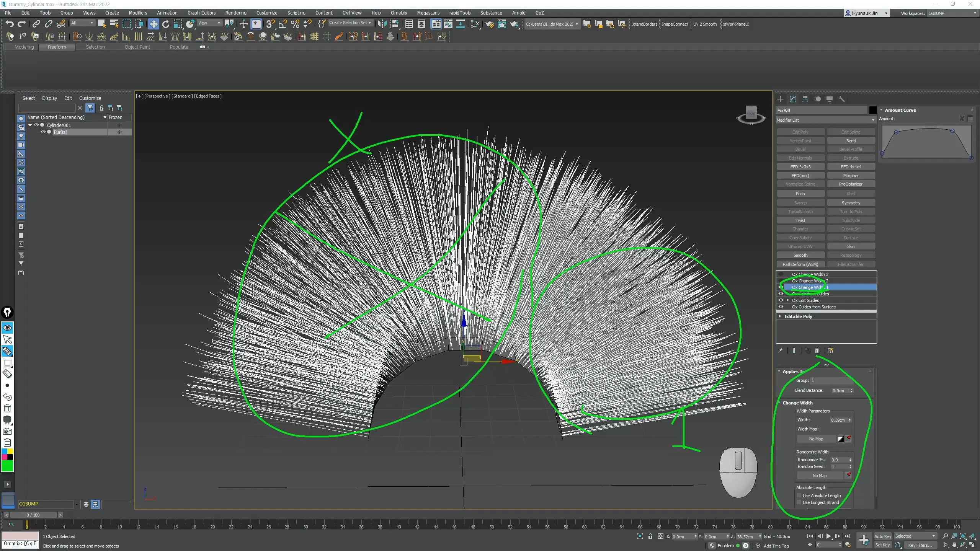Apply the Bend modifier button

pyautogui.click(x=851, y=140)
